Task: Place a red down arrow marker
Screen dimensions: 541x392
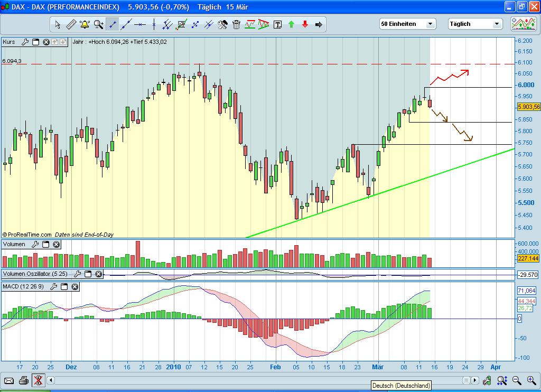Action: coord(305,24)
